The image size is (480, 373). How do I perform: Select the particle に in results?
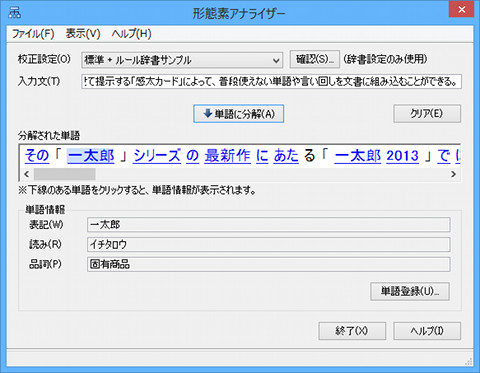point(262,156)
